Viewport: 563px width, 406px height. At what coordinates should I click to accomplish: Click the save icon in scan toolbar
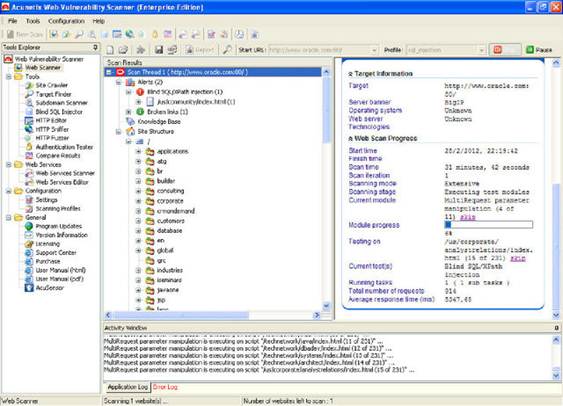point(159,50)
